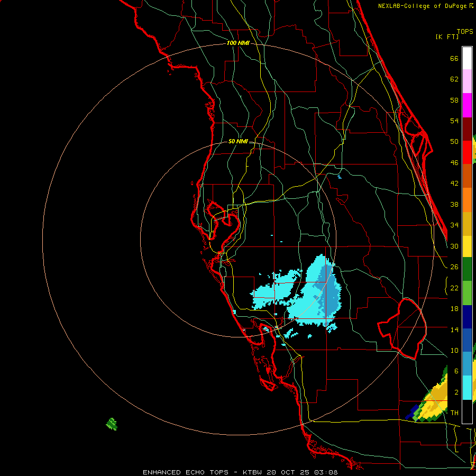Viewport: 476px width, 476px height.
Task: Click the "22" legend value
Action: tap(454, 288)
